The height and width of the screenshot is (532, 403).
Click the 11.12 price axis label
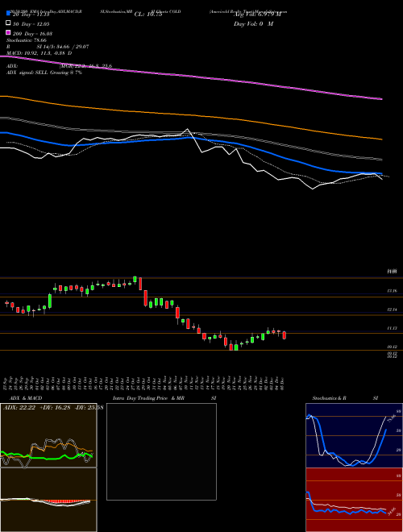(393, 328)
